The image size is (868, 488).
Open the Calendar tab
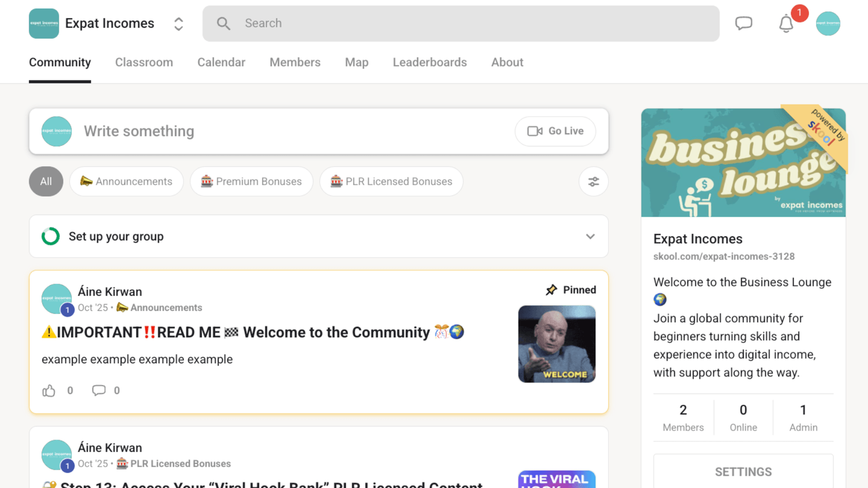(x=221, y=62)
